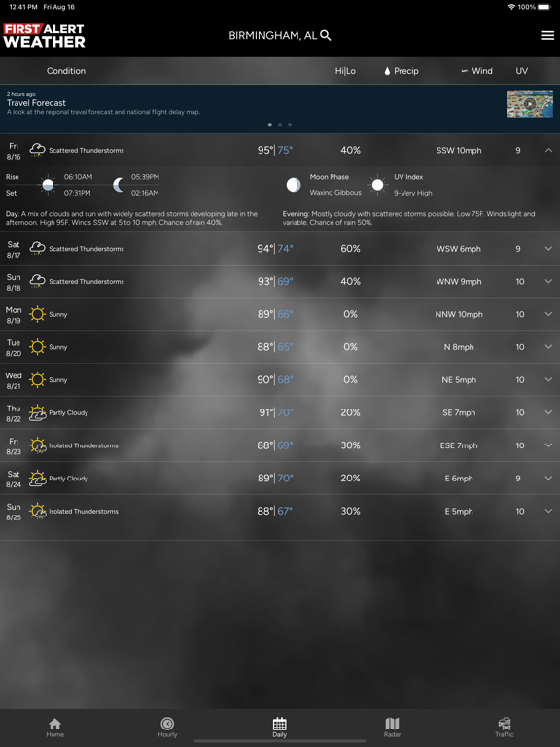
Task: Expand the Mon 8/19 forecast row
Action: tap(548, 314)
